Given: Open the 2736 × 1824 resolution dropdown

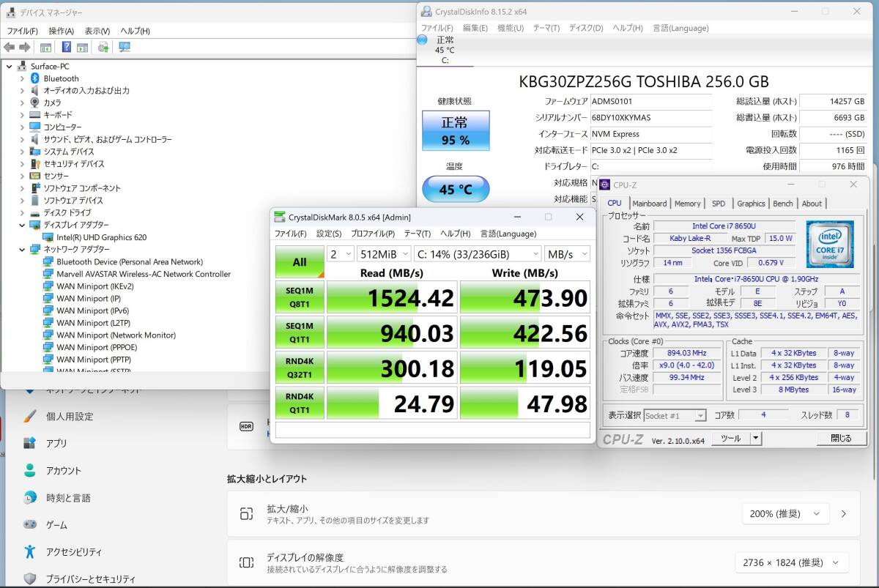Looking at the screenshot, I should coord(792,562).
